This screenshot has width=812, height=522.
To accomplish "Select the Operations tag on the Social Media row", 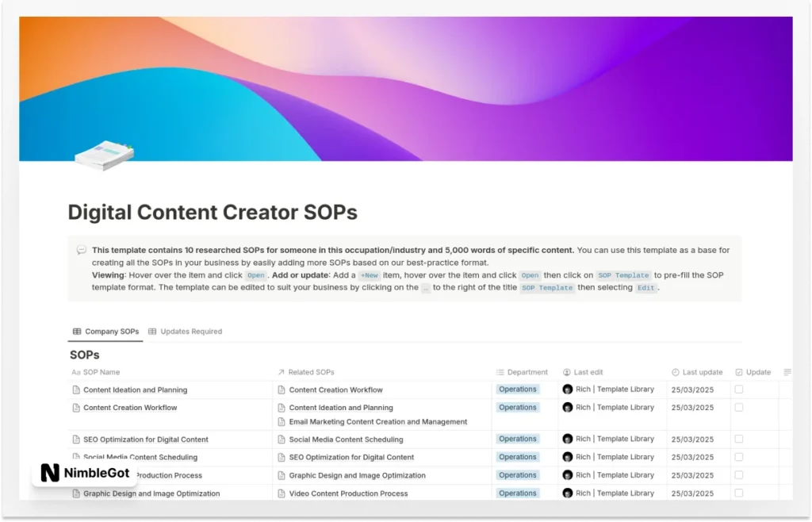I will [x=517, y=457].
